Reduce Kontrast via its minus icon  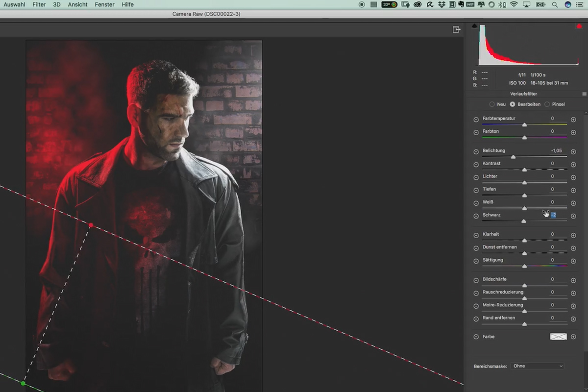point(476,165)
